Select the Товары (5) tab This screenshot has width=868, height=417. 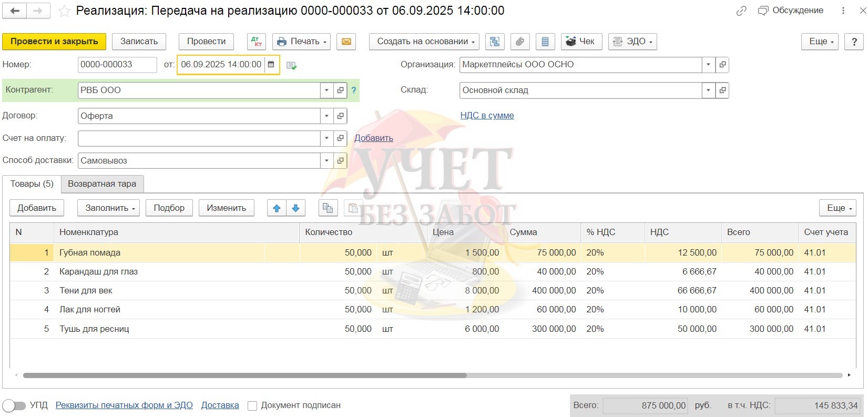pos(32,184)
